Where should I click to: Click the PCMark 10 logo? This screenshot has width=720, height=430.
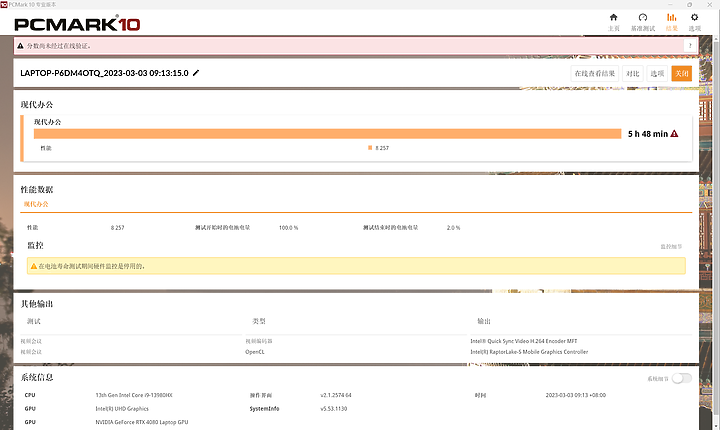coord(77,24)
